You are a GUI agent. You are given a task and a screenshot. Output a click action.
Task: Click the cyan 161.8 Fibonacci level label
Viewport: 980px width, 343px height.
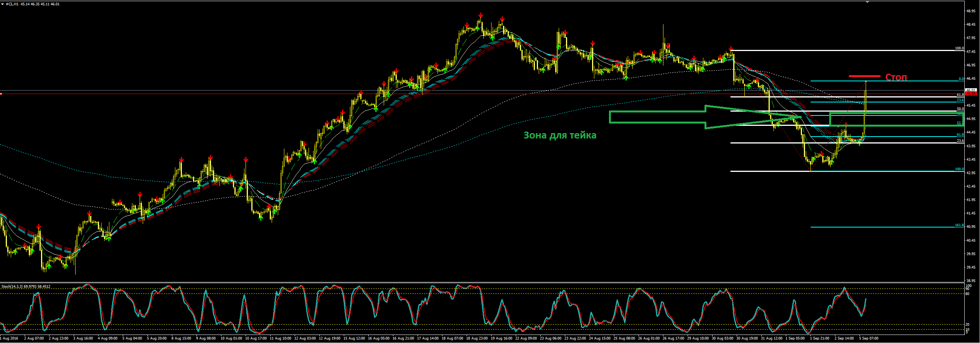click(959, 225)
